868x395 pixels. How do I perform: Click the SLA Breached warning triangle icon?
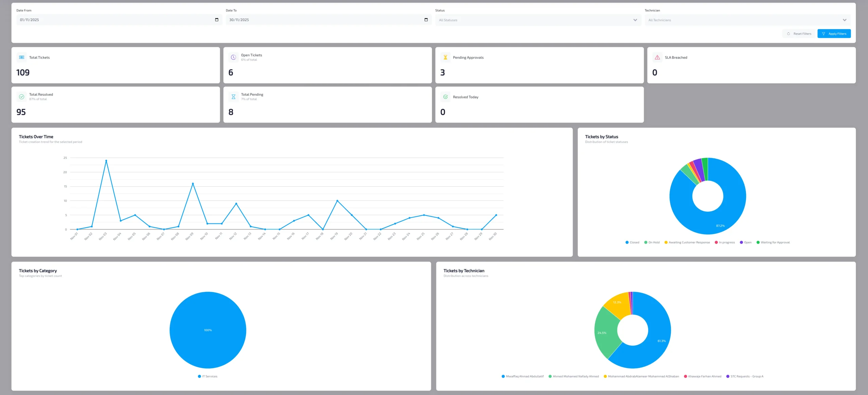(657, 57)
